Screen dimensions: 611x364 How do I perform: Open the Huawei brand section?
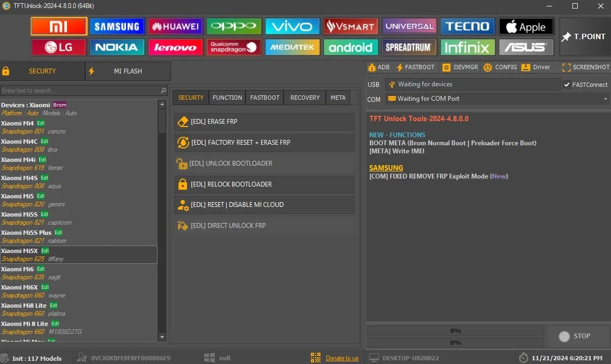pos(175,26)
